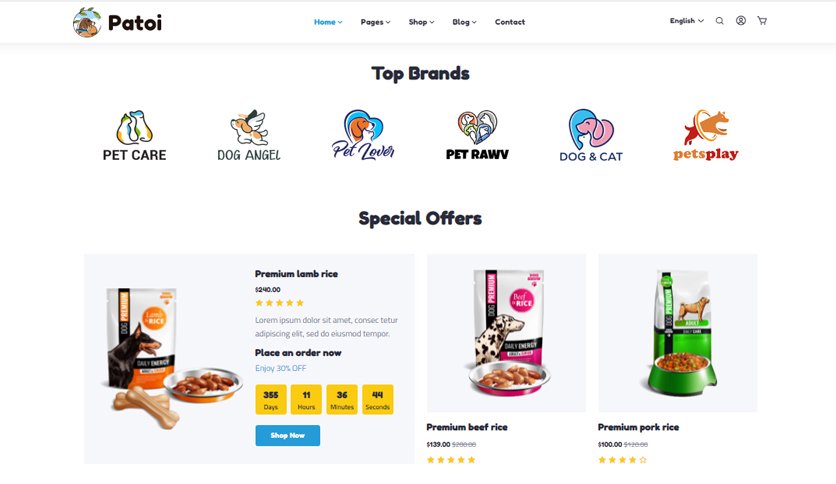Viewport: 836px width, 484px height.
Task: Choose the Dog & Cat brand logo
Action: pos(591,135)
